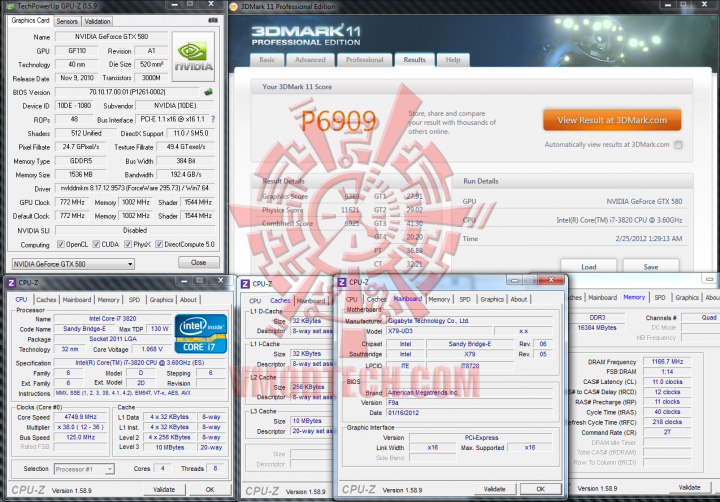The height and width of the screenshot is (502, 720).
Task: Click the GPU-Z title bar icon
Action: [x=10, y=6]
